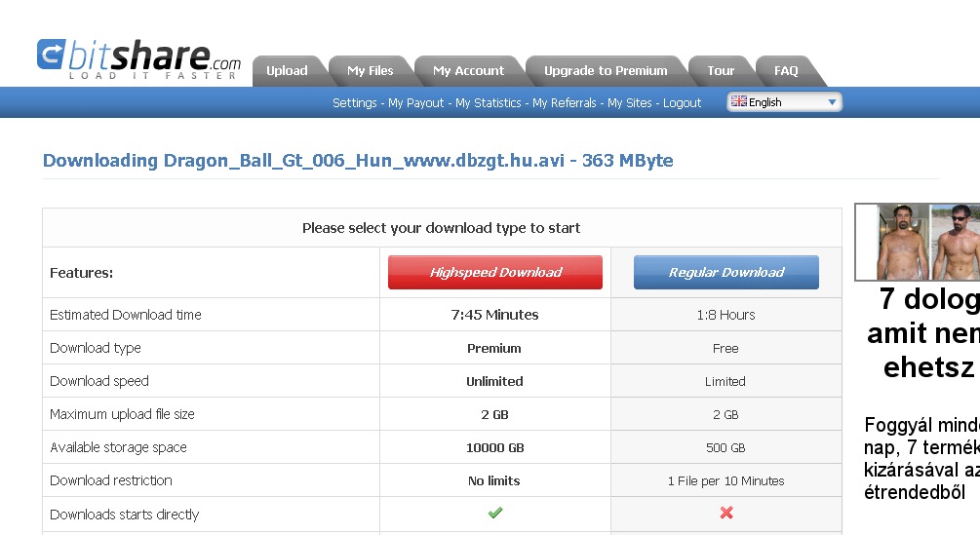This screenshot has width=980, height=535.
Task: Click the 'Premium' cell
Action: [494, 348]
